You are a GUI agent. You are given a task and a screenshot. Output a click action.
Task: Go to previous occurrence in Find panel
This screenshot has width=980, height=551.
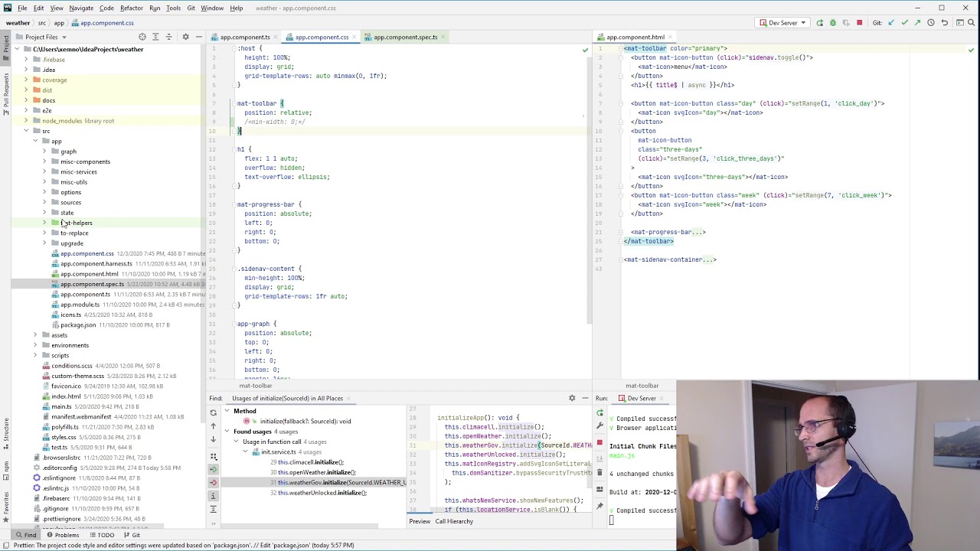click(214, 426)
